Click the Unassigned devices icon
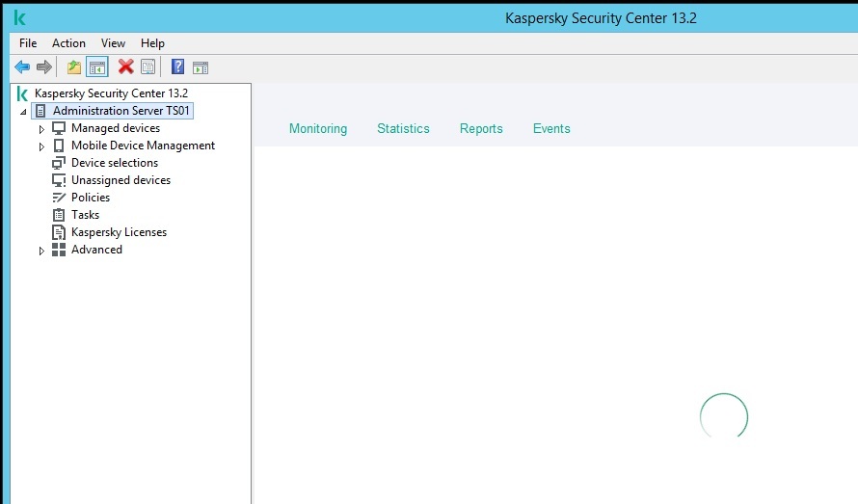Screen dimensions: 858x504 click(59, 180)
